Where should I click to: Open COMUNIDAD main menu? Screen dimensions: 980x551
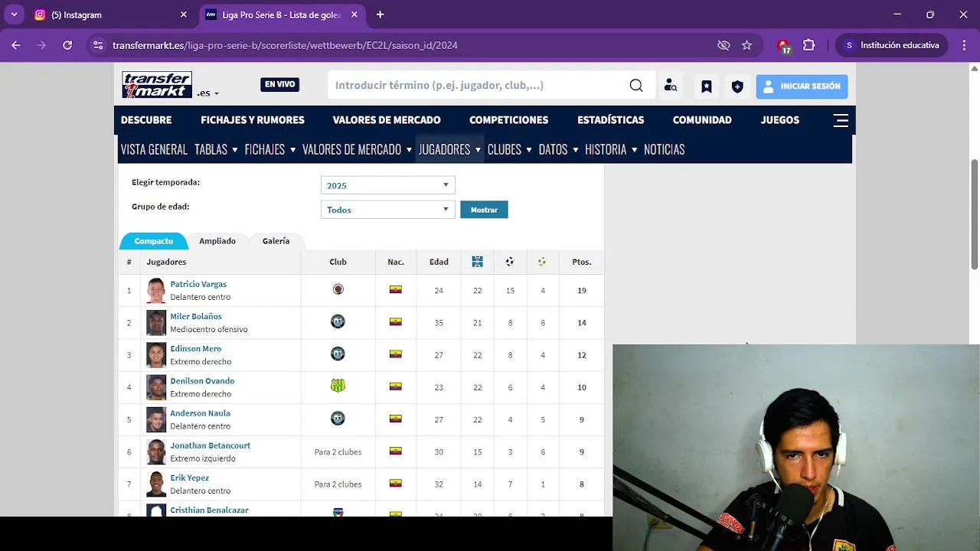click(702, 120)
